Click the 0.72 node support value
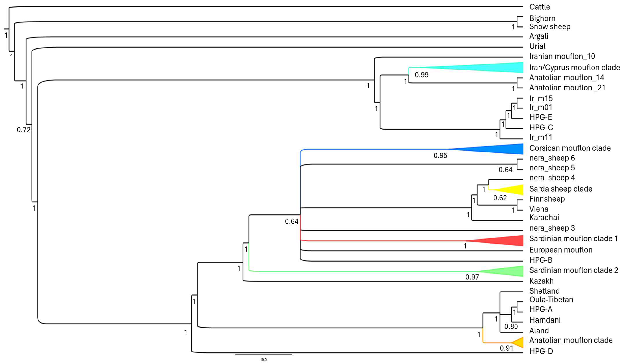This screenshot has height=364, width=624. (x=24, y=130)
